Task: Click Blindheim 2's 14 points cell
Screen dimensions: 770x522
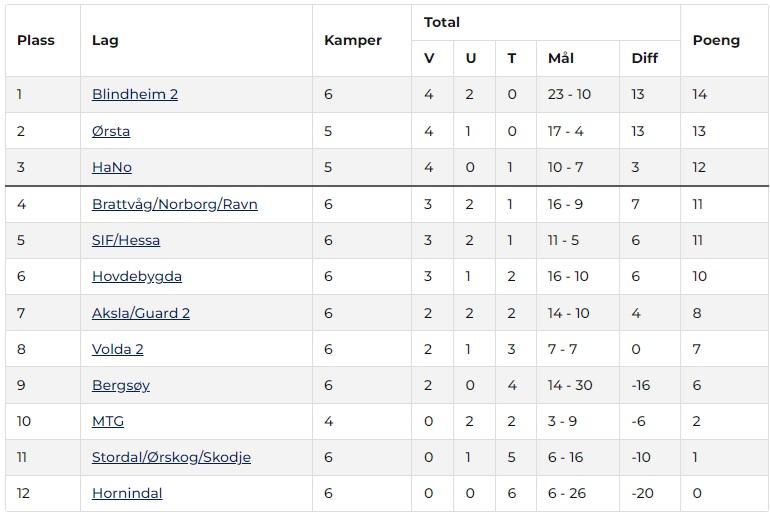Action: (x=699, y=94)
